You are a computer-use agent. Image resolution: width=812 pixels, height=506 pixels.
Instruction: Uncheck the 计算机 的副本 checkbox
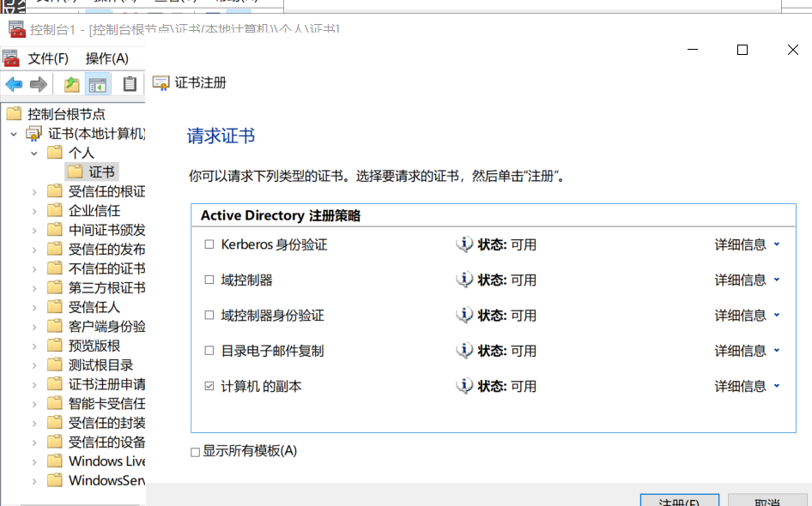click(209, 387)
